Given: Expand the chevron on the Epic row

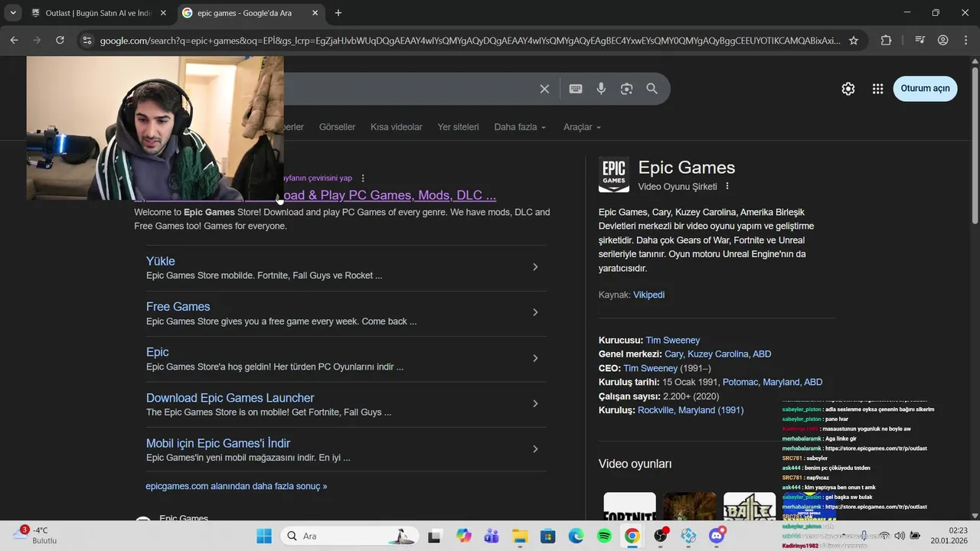Looking at the screenshot, I should [535, 358].
